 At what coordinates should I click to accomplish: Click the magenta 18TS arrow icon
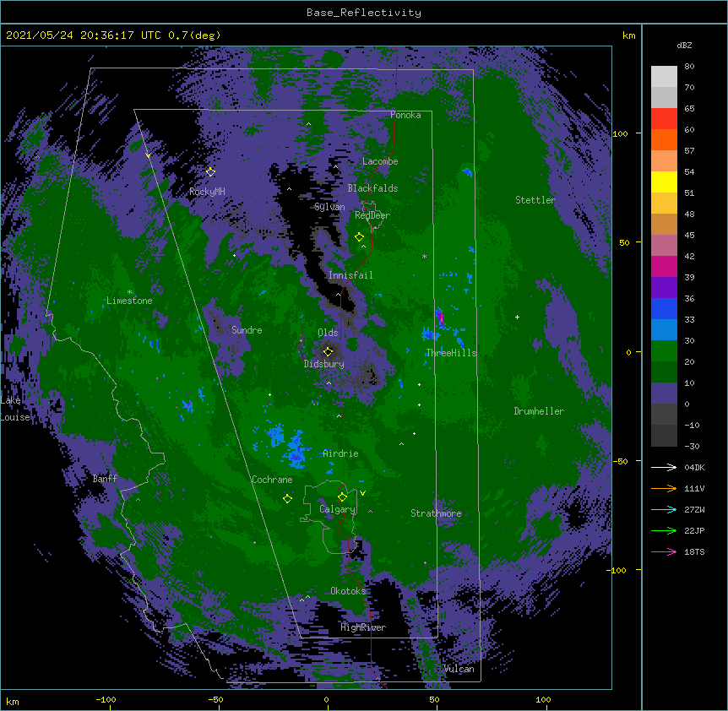(x=664, y=551)
